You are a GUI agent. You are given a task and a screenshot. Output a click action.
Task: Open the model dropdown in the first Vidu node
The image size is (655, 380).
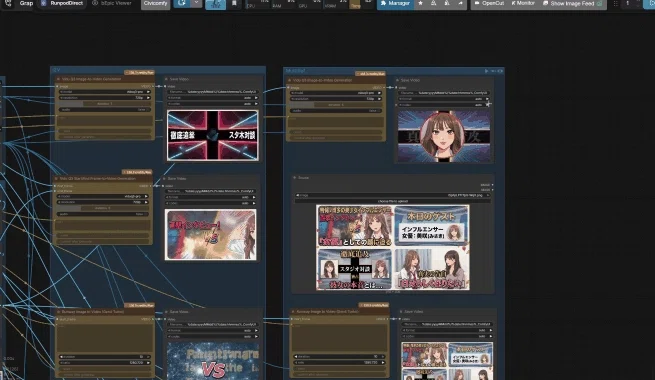pyautogui.click(x=104, y=91)
